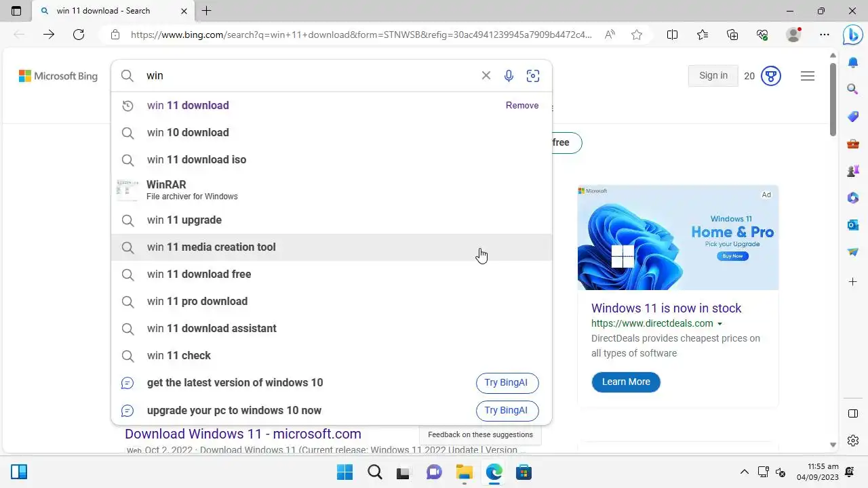
Task: Add a sidebar app plus icon
Action: [853, 281]
